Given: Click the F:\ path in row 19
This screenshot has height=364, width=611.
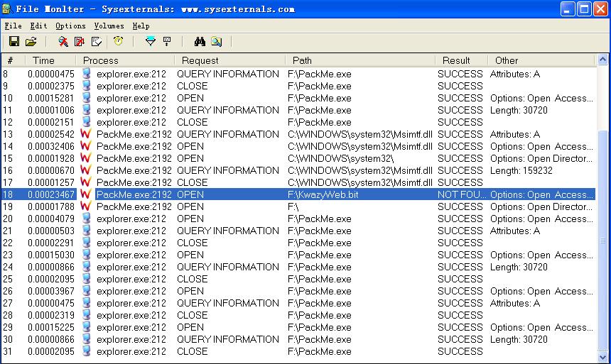Looking at the screenshot, I should [x=293, y=206].
